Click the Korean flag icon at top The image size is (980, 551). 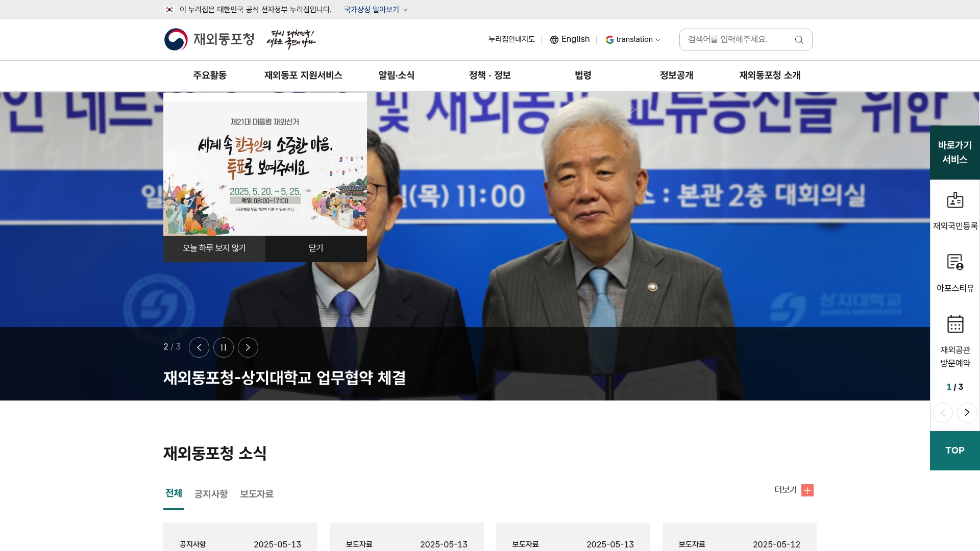coord(169,10)
